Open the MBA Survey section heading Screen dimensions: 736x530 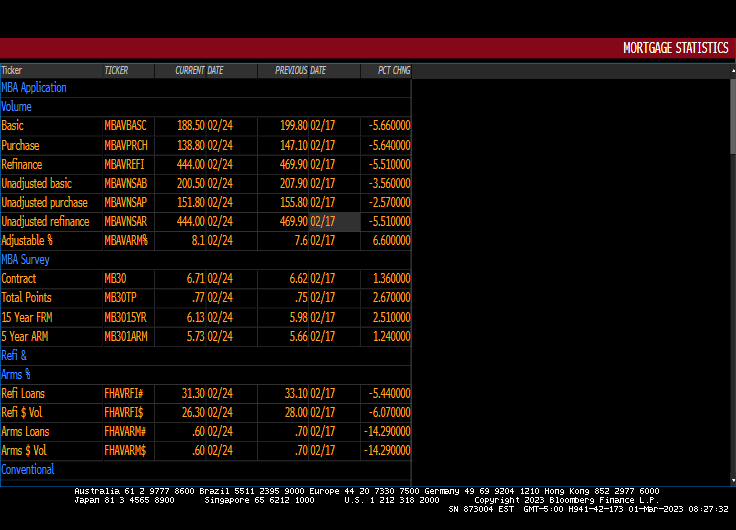click(26, 260)
